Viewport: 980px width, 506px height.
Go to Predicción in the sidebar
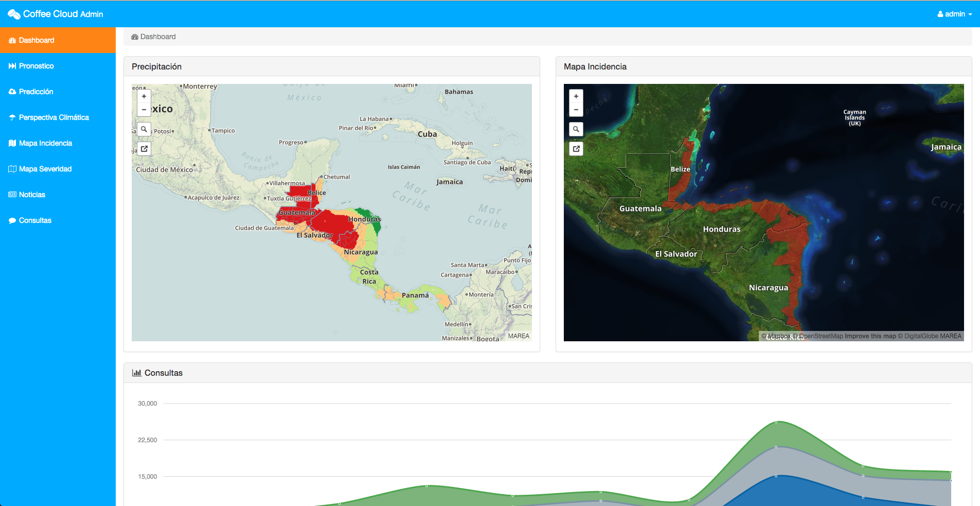[x=36, y=92]
